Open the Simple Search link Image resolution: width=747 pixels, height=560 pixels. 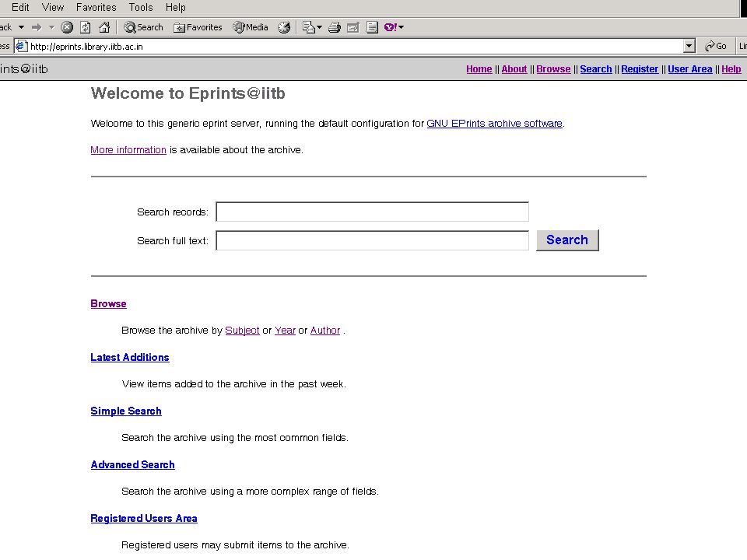(x=126, y=411)
